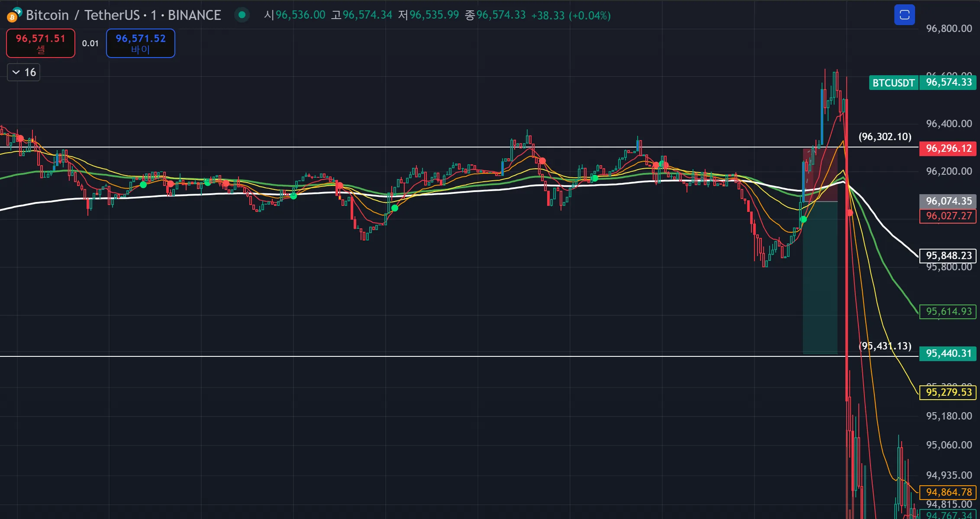Click the 96,400.00 price axis label

point(949,124)
